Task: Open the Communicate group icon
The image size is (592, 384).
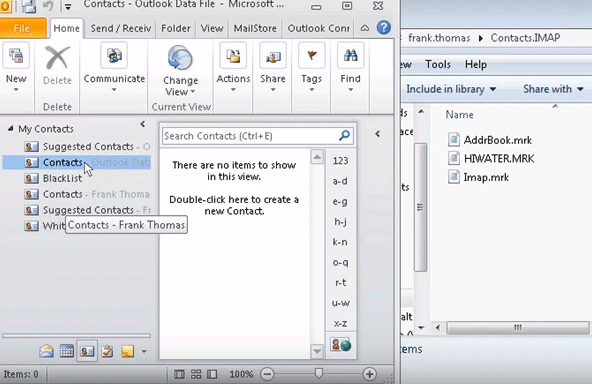Action: tap(114, 56)
